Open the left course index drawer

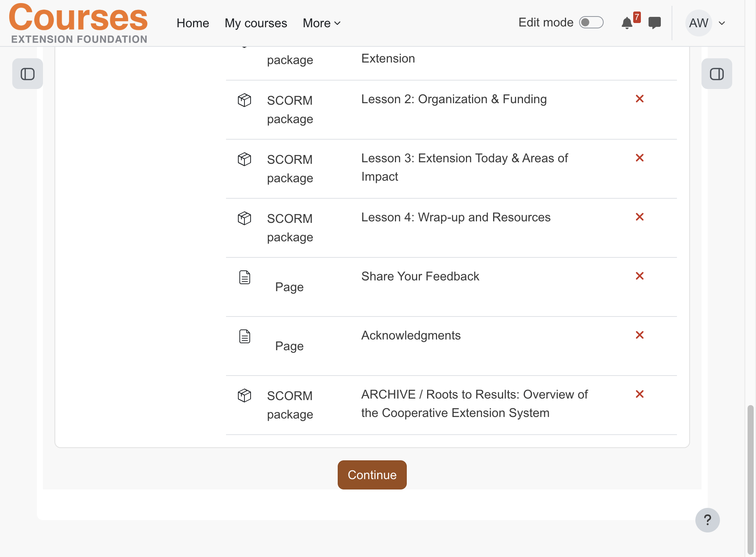click(x=28, y=74)
